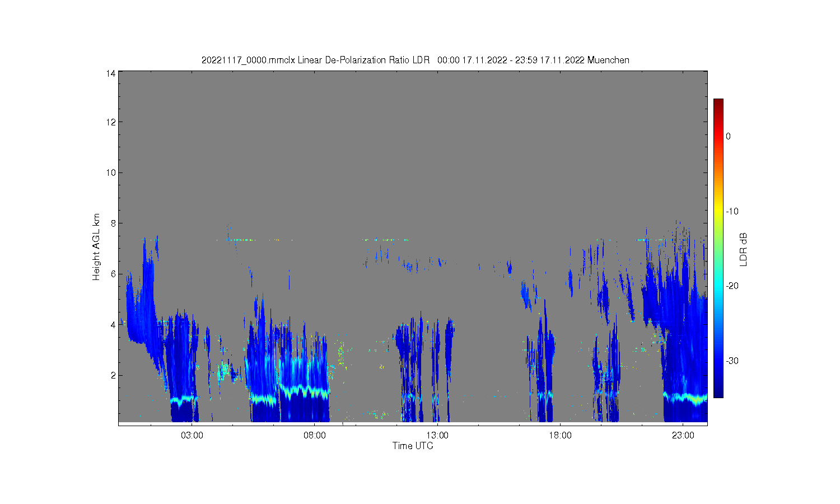
Task: Click the dark red top of the colorbar
Action: 718,104
